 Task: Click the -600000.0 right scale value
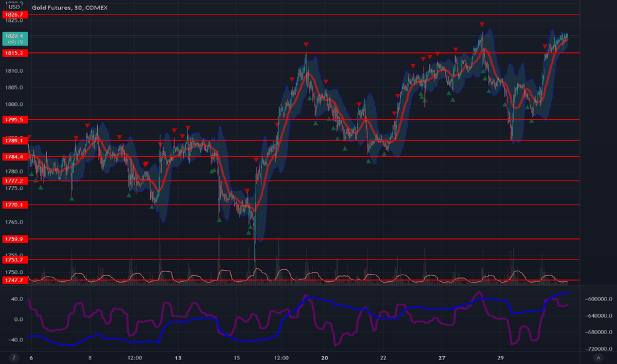pyautogui.click(x=598, y=299)
